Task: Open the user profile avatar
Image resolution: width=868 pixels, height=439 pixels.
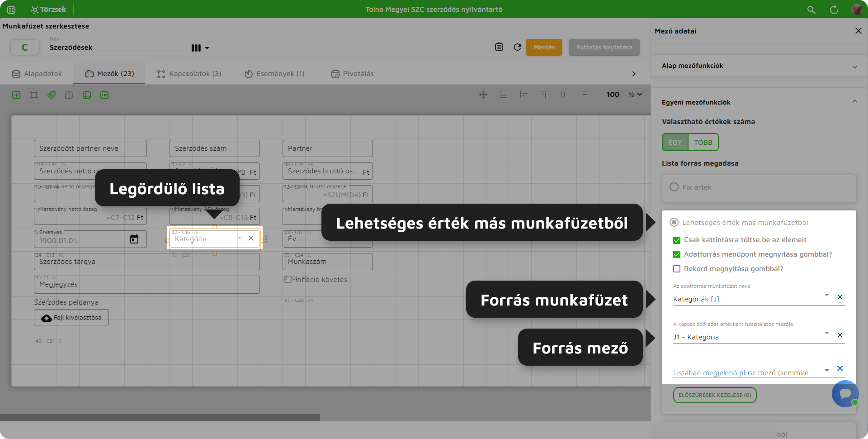Action: [857, 10]
